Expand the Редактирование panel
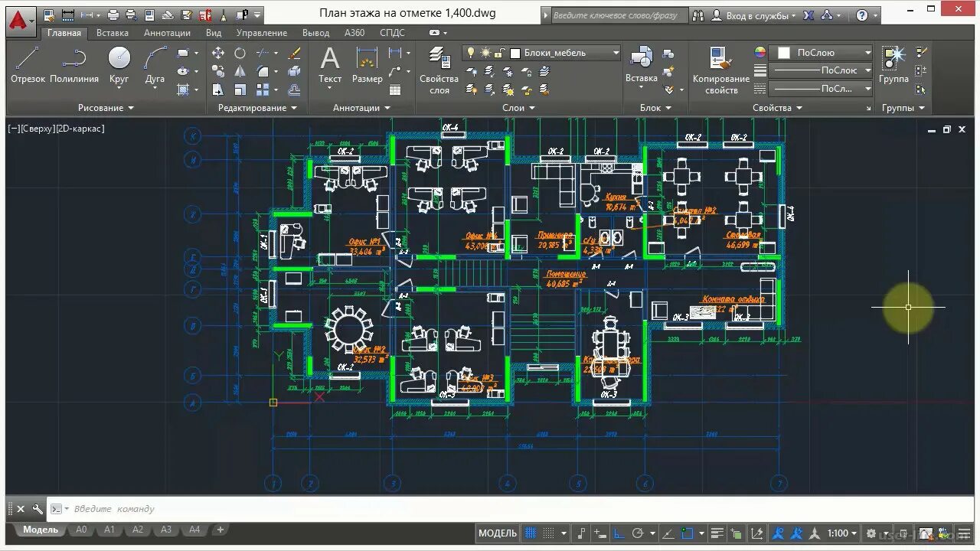The width and height of the screenshot is (980, 551). tap(257, 108)
